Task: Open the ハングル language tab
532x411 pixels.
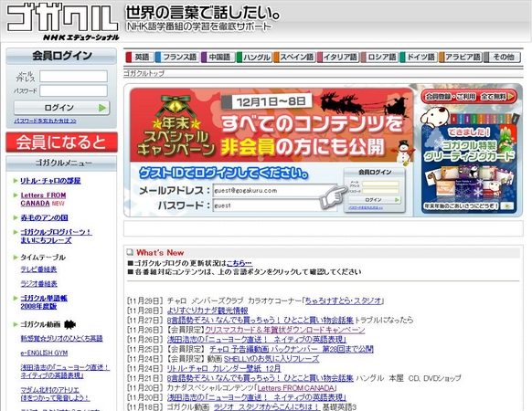Action: click(254, 57)
